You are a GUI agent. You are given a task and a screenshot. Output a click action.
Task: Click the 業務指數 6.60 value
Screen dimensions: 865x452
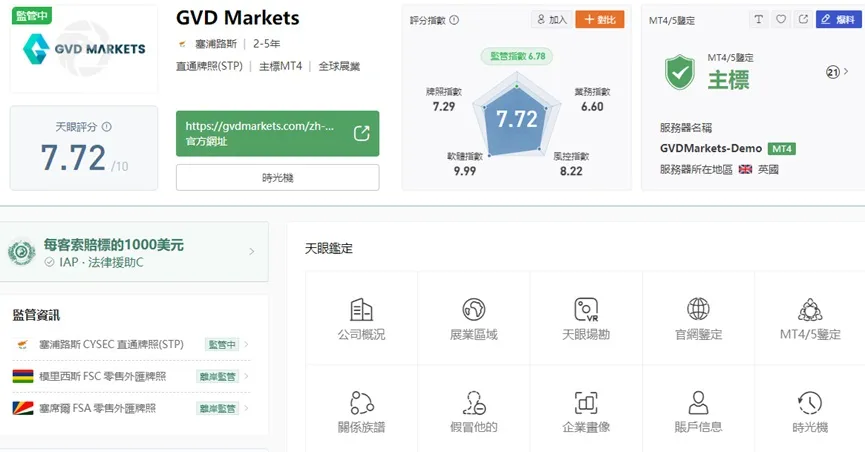[592, 107]
